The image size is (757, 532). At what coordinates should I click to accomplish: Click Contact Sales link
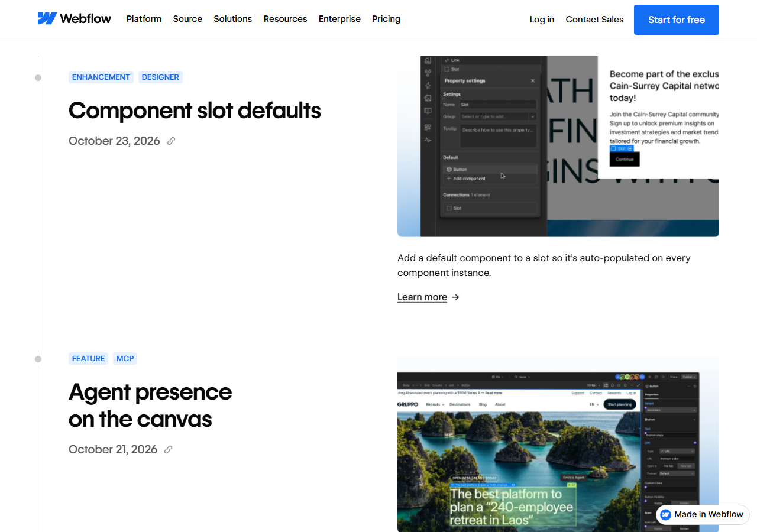(594, 20)
